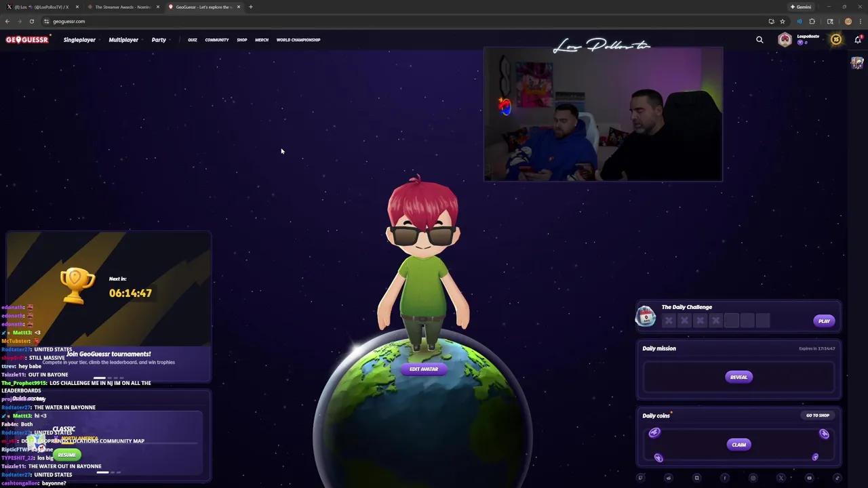Click the 06:14:47 countdown timer
This screenshot has width=868, height=488.
point(130,293)
